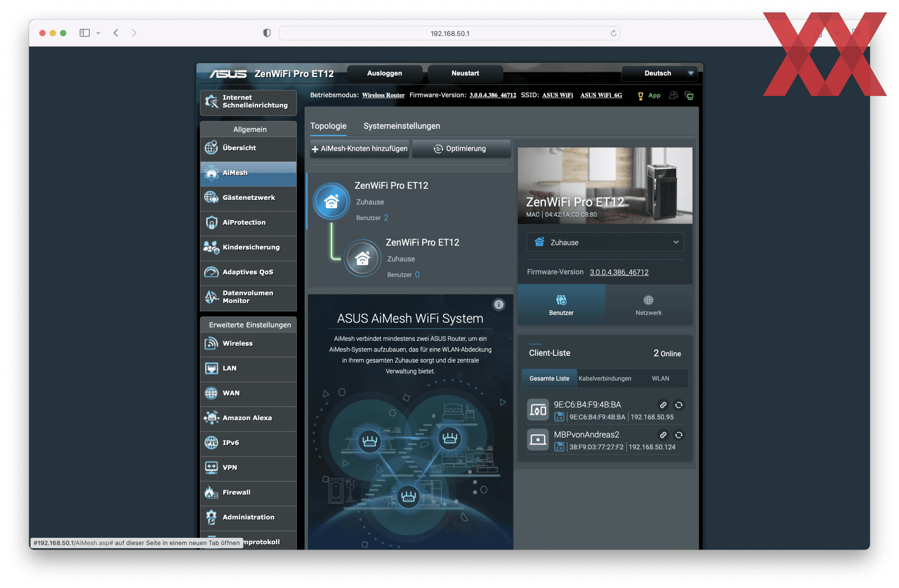Open ASUS WiFi_6G SSID link
This screenshot has height=588, width=899.
(x=601, y=96)
